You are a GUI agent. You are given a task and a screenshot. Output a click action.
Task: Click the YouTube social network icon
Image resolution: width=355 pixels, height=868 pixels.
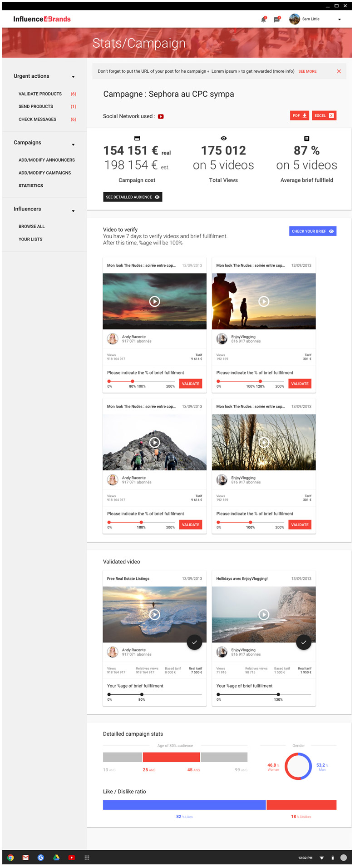click(161, 116)
